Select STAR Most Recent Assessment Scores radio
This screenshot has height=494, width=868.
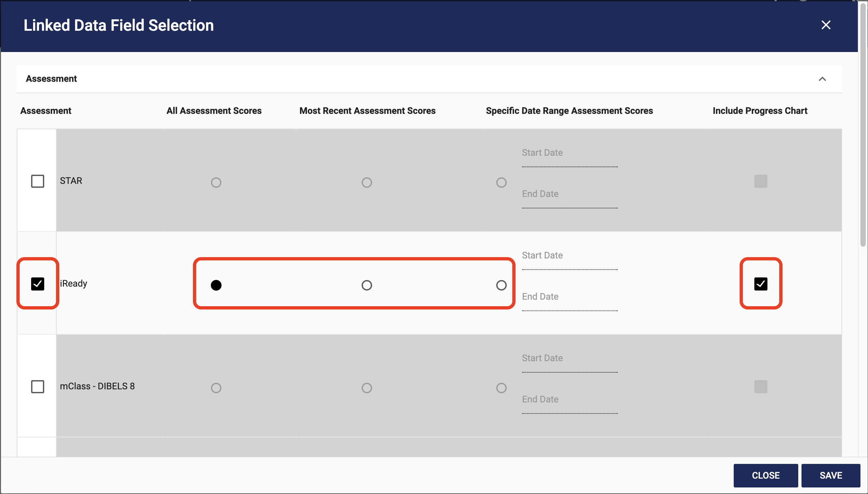coord(367,183)
